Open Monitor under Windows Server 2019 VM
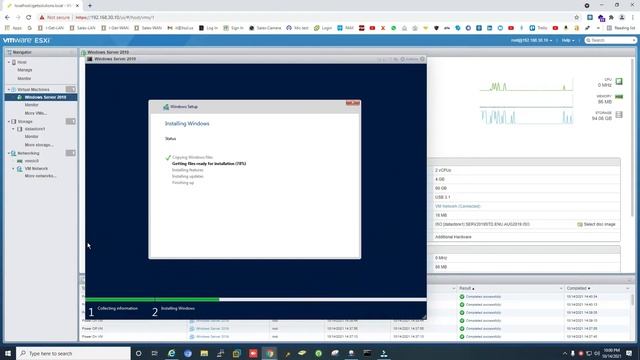The height and width of the screenshot is (360, 640). point(31,105)
